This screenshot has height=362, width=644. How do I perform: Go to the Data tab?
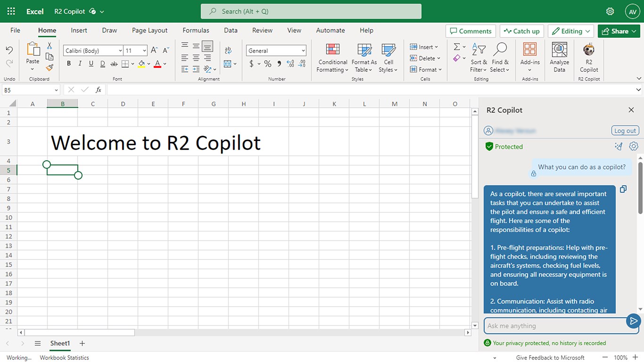click(231, 30)
